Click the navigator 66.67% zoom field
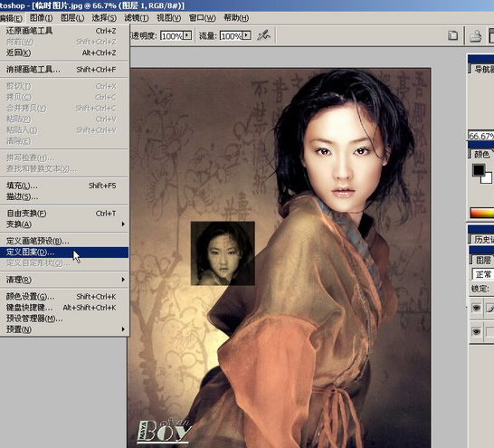This screenshot has width=494, height=448. tap(480, 136)
